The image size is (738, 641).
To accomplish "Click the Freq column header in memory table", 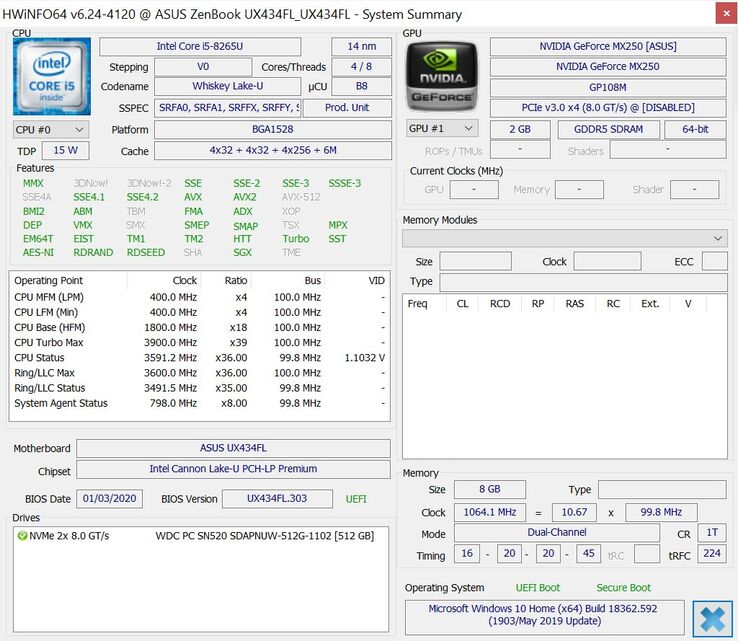I will pyautogui.click(x=418, y=304).
